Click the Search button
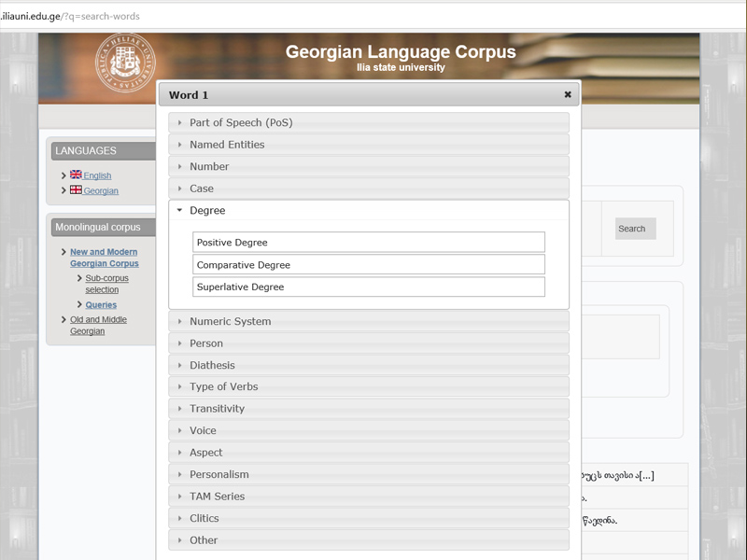Image resolution: width=747 pixels, height=560 pixels. coord(635,229)
